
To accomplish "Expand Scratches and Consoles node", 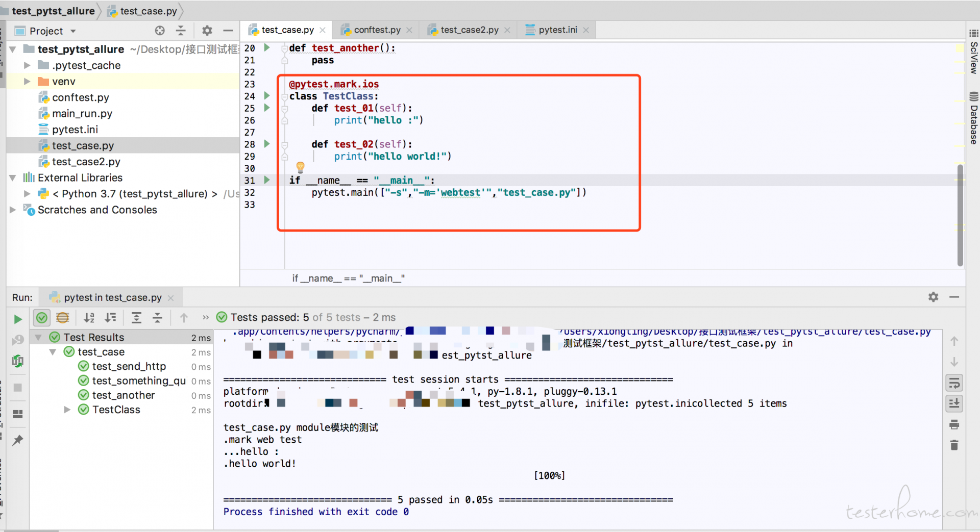I will point(13,210).
